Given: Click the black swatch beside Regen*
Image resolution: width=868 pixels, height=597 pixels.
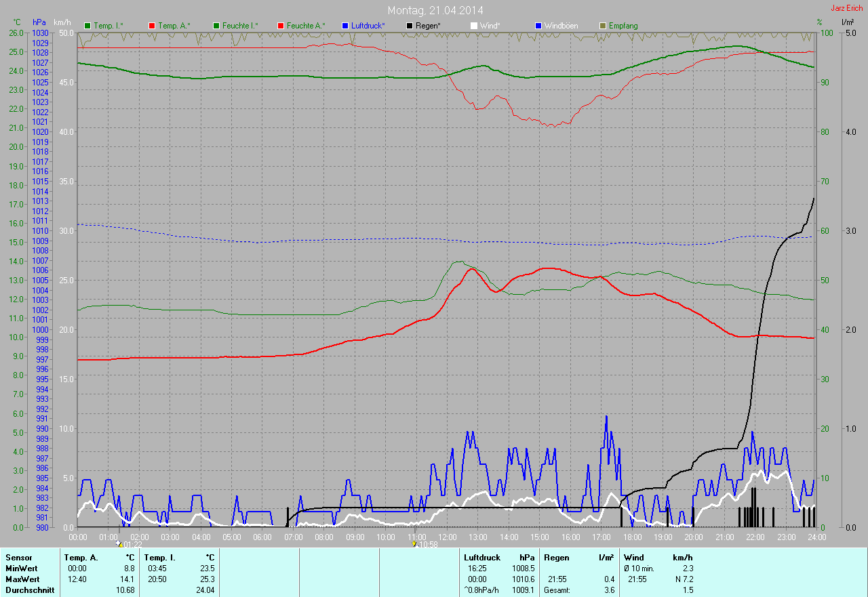Looking at the screenshot, I should tap(410, 26).
